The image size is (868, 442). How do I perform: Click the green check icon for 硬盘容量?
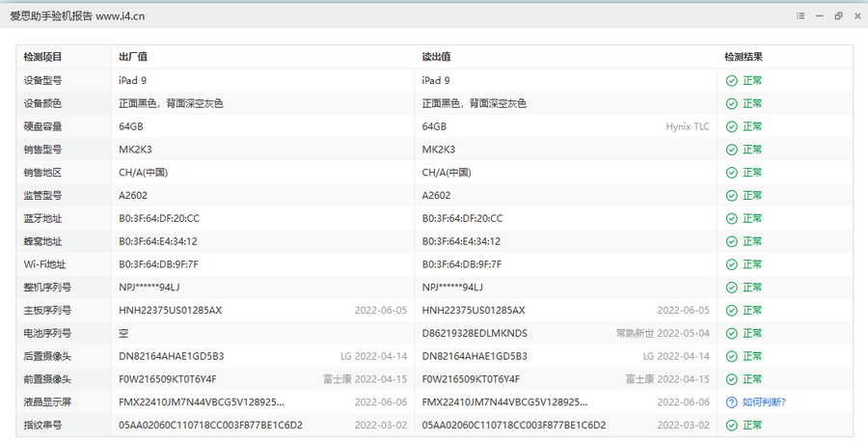tap(731, 126)
